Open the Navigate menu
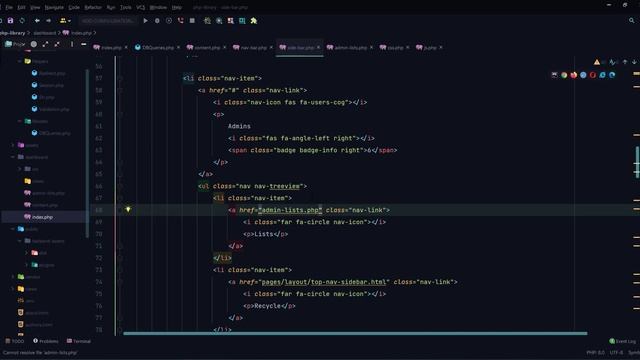Screen dimensions: 640x360 (x=54, y=7)
